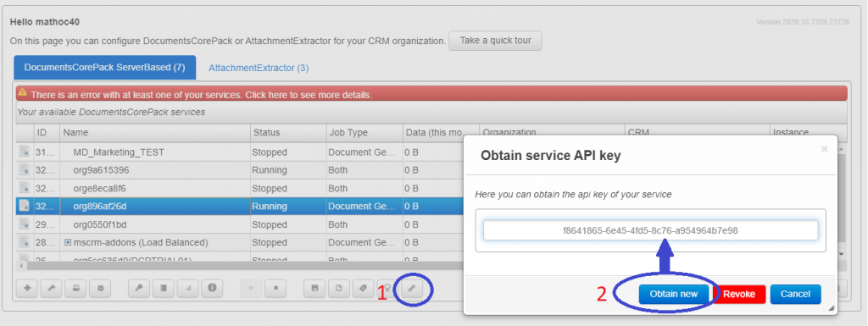The height and width of the screenshot is (326, 868).
Task: Click Both job type of orge8eca8f6 row
Action: coord(337,189)
